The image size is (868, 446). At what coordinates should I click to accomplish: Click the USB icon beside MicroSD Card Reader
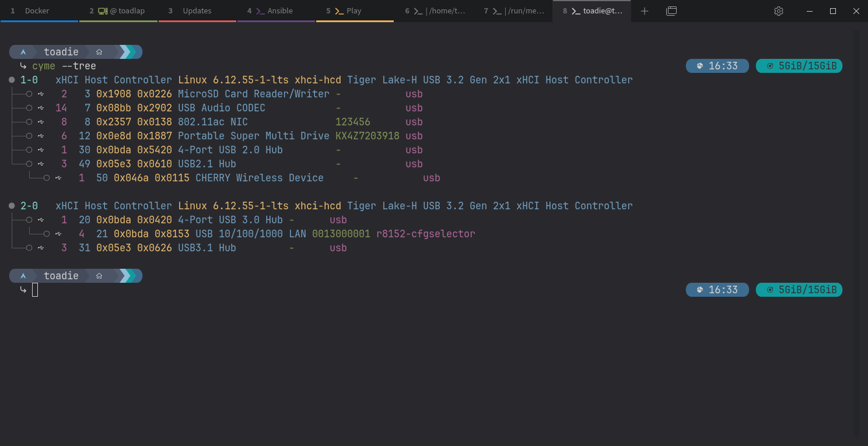(41, 94)
